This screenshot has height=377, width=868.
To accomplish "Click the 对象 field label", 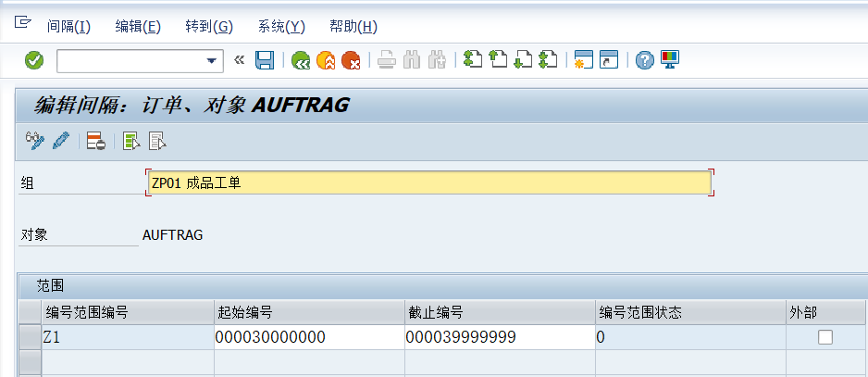I will [x=34, y=235].
